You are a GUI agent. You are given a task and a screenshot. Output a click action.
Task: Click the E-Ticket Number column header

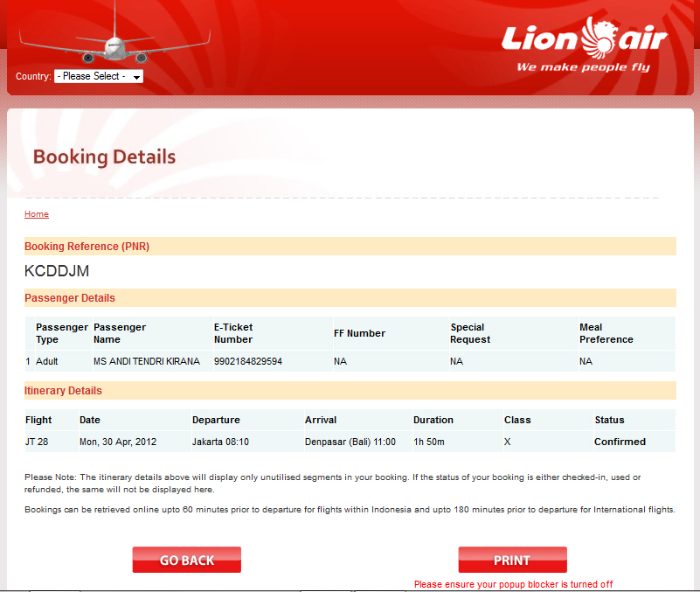coord(233,333)
